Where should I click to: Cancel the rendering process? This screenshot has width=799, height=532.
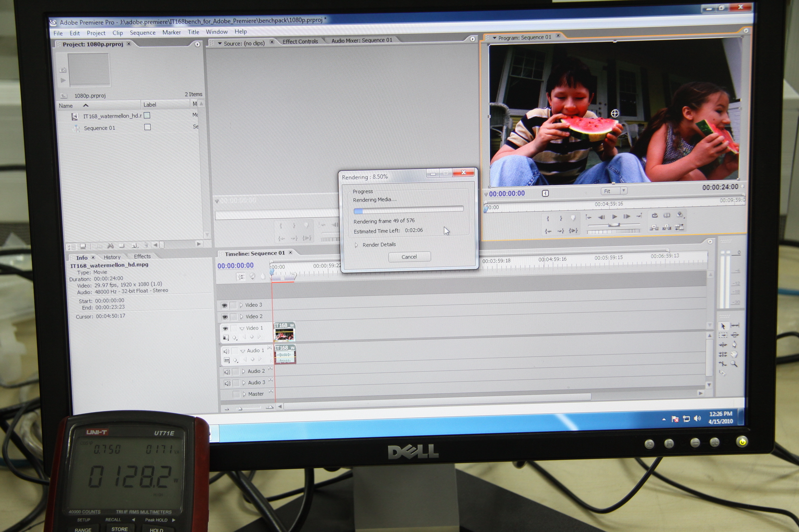coord(409,257)
